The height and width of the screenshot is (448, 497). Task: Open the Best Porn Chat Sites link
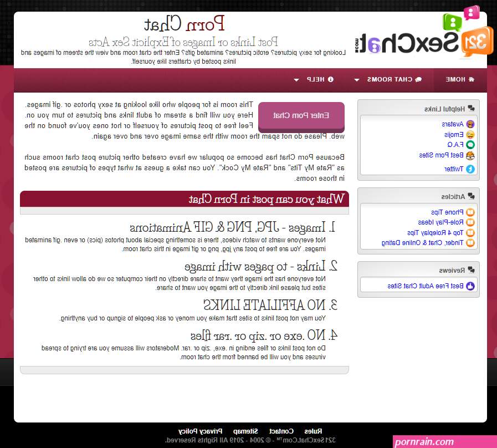click(441, 155)
